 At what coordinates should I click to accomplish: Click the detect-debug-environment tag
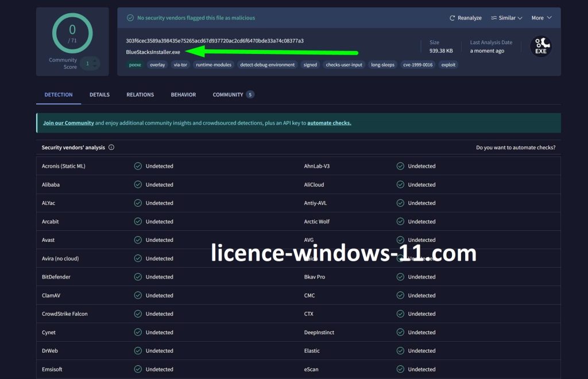268,65
